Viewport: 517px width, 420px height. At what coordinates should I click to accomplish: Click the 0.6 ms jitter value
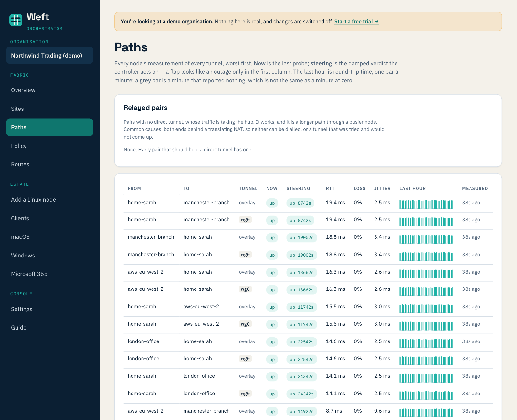pos(382,411)
